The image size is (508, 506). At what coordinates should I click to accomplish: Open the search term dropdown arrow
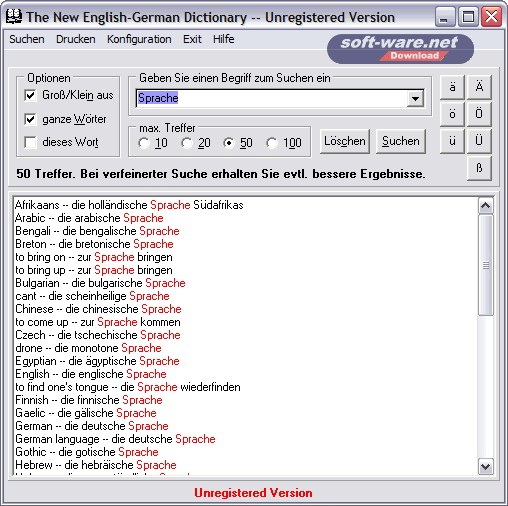click(x=415, y=98)
